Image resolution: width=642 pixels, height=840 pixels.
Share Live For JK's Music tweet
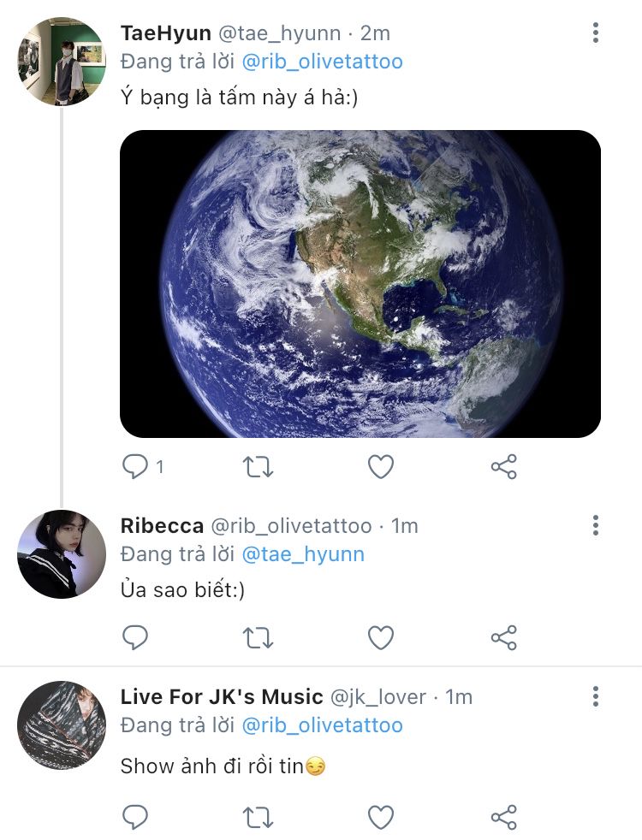coord(504,817)
